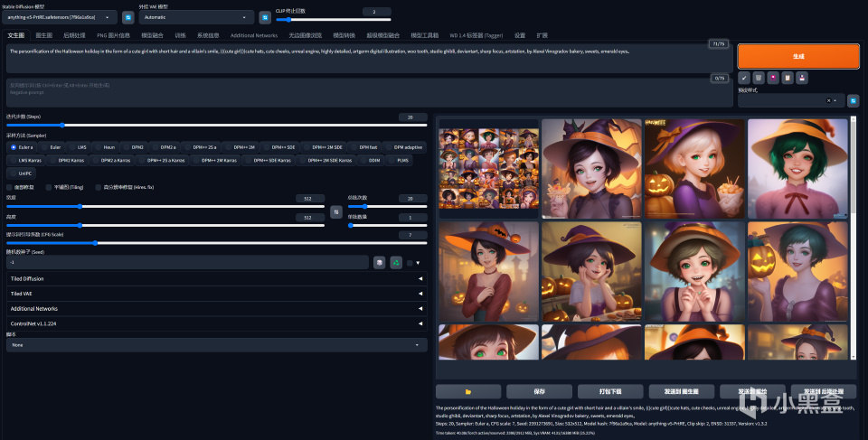
Task: Clear the preset styles selection (x)
Action: pyautogui.click(x=829, y=100)
